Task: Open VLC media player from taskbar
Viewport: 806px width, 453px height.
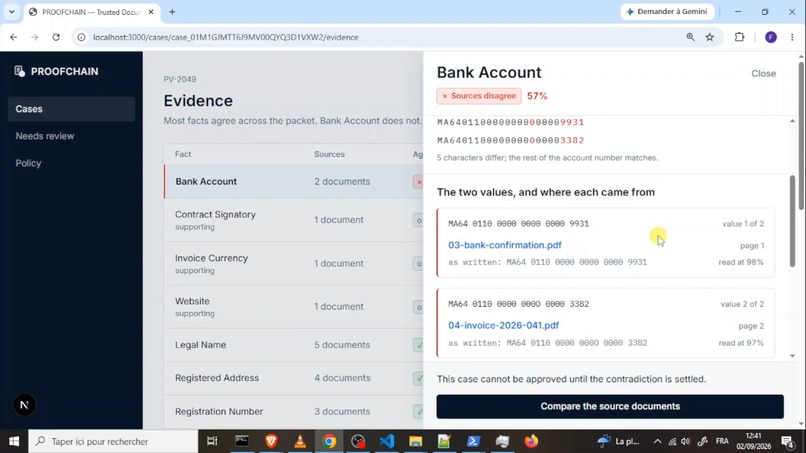Action: tap(300, 441)
